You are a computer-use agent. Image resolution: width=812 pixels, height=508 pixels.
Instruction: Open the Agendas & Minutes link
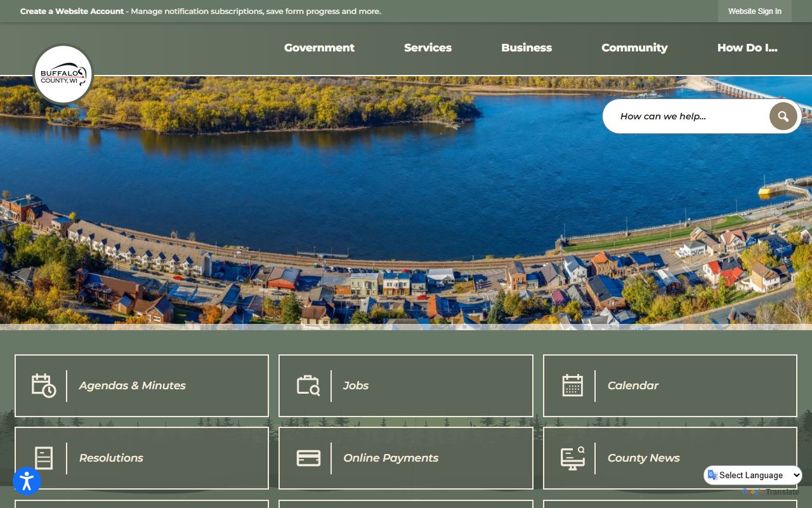pyautogui.click(x=141, y=385)
